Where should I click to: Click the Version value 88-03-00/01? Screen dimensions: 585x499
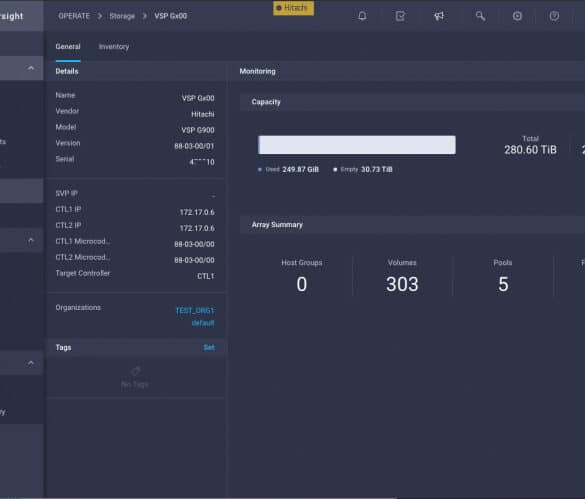[x=194, y=146]
